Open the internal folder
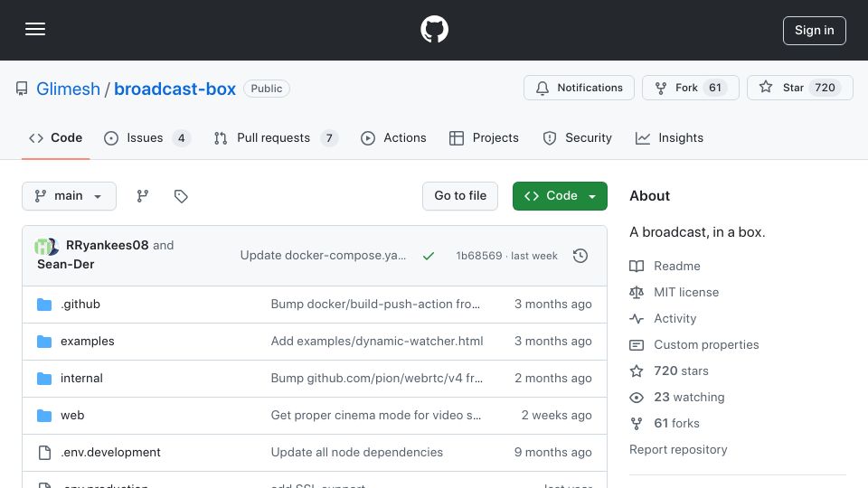This screenshot has height=488, width=868. point(81,379)
